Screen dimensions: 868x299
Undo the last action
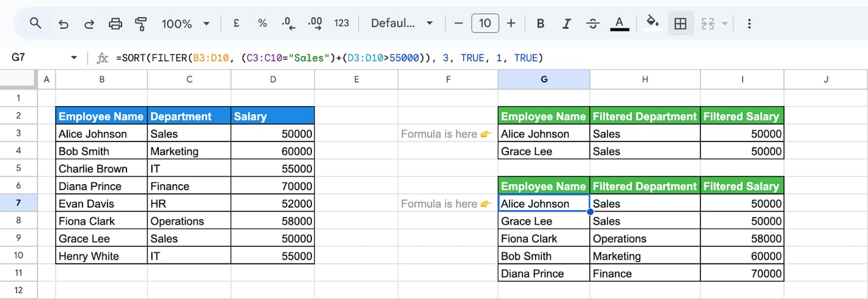click(x=63, y=23)
